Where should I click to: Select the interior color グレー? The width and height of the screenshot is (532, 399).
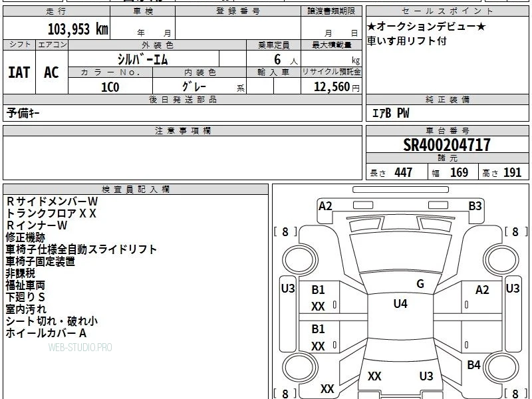(x=194, y=86)
